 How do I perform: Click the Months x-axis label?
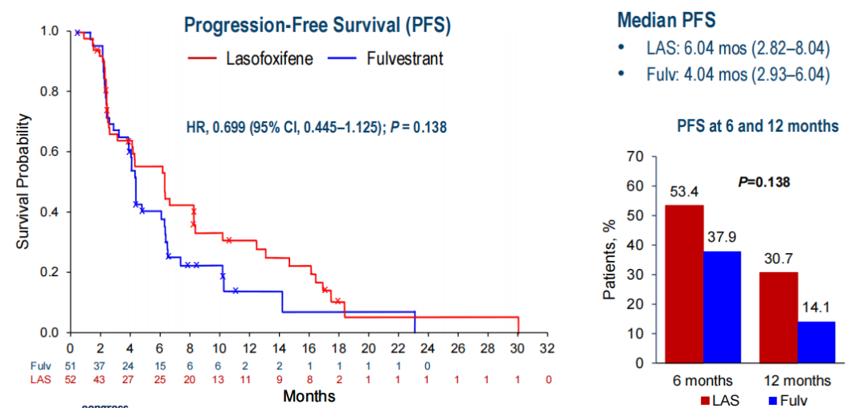click(x=309, y=396)
